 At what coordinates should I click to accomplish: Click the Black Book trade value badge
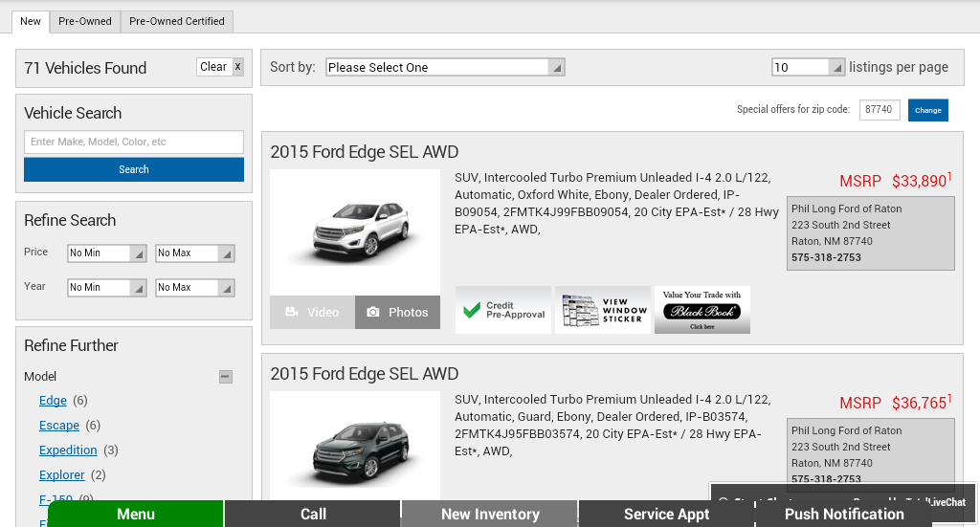[702, 310]
